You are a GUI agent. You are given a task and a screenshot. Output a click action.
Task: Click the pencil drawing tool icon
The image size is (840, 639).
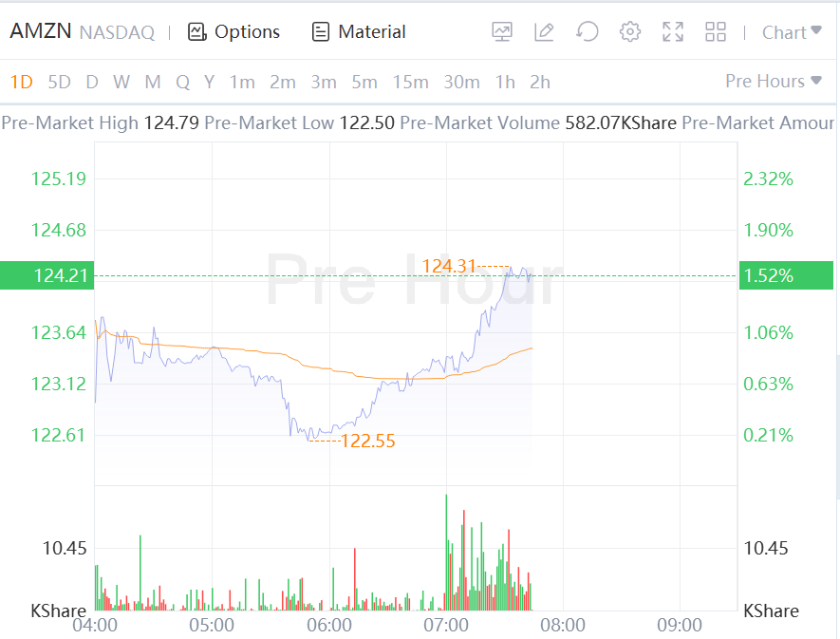tap(544, 32)
